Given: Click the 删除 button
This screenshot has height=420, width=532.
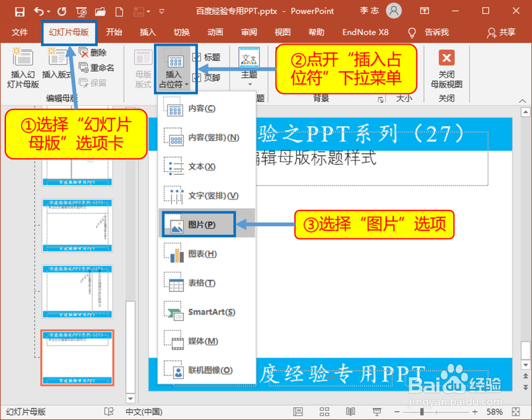Looking at the screenshot, I should pos(93,53).
